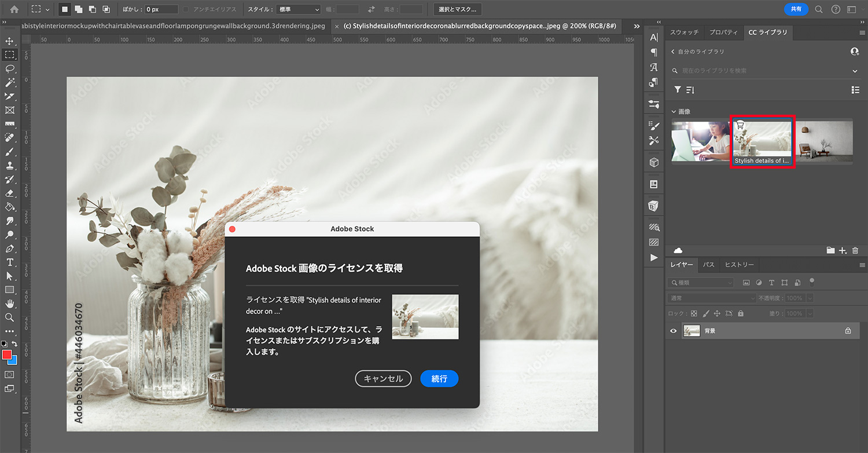Switch to the プロパティ tab
Screen dimensions: 868x453
point(723,32)
